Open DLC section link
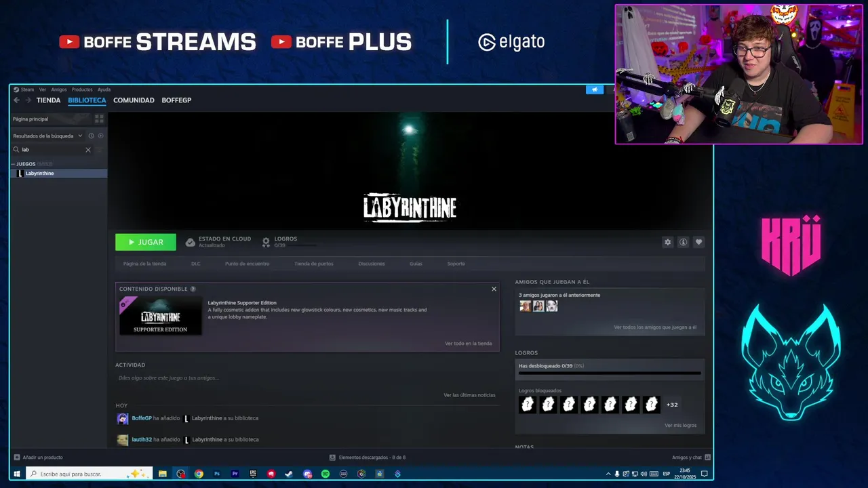 coord(195,264)
